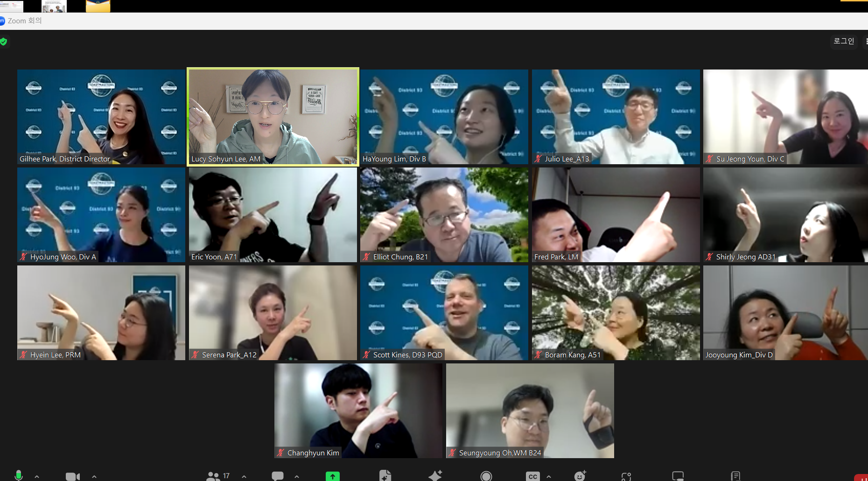This screenshot has height=481, width=868.
Task: Open the AI Companion sparkle icon
Action: [x=435, y=476]
